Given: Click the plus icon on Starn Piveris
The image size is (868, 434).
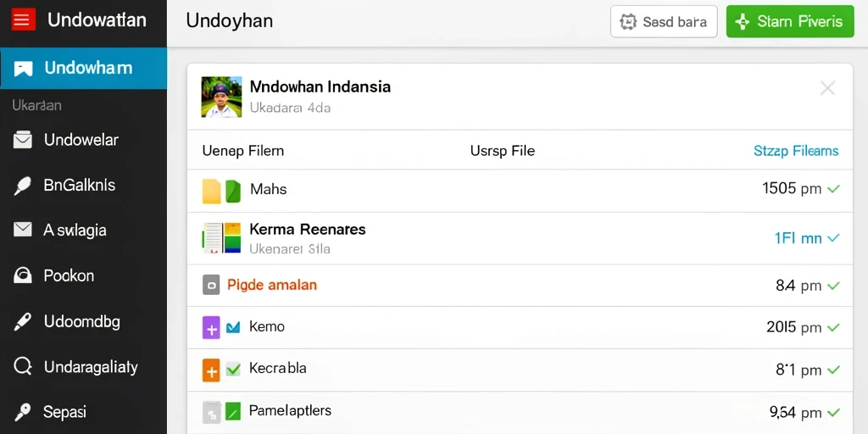Looking at the screenshot, I should pyautogui.click(x=742, y=22).
